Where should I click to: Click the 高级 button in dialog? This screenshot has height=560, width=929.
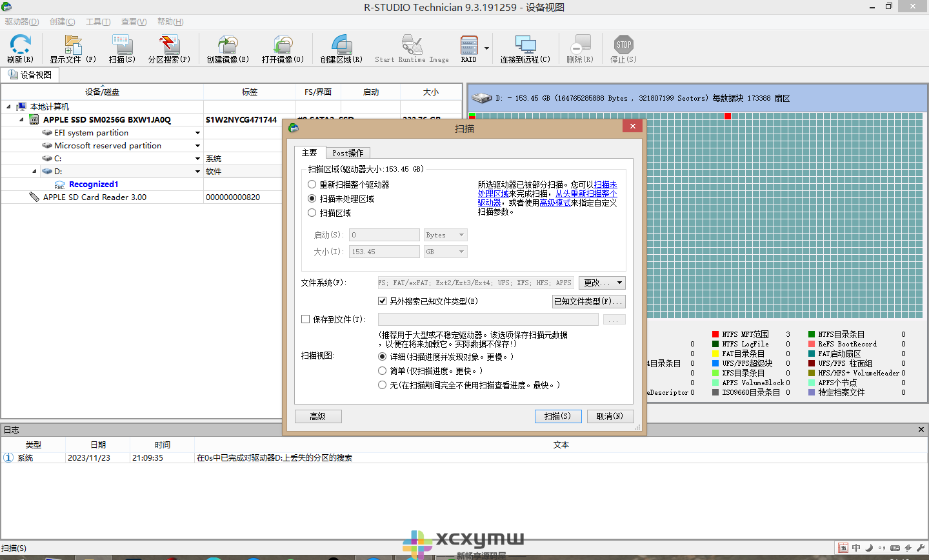[318, 416]
